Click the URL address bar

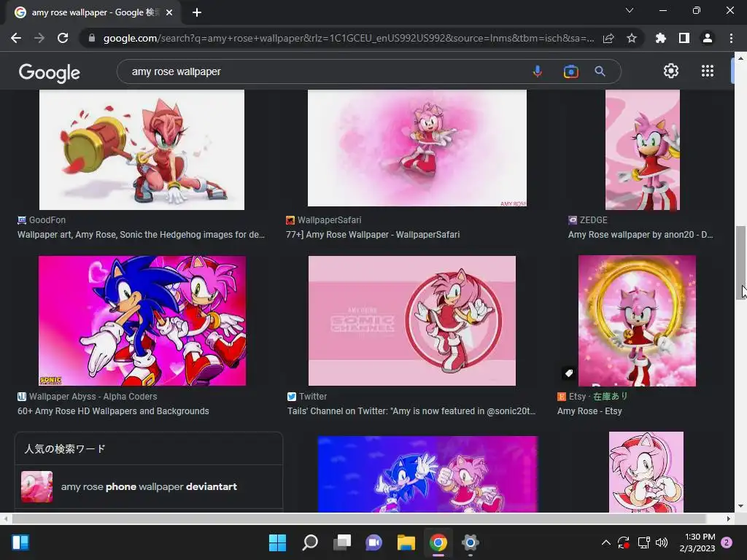(x=348, y=38)
